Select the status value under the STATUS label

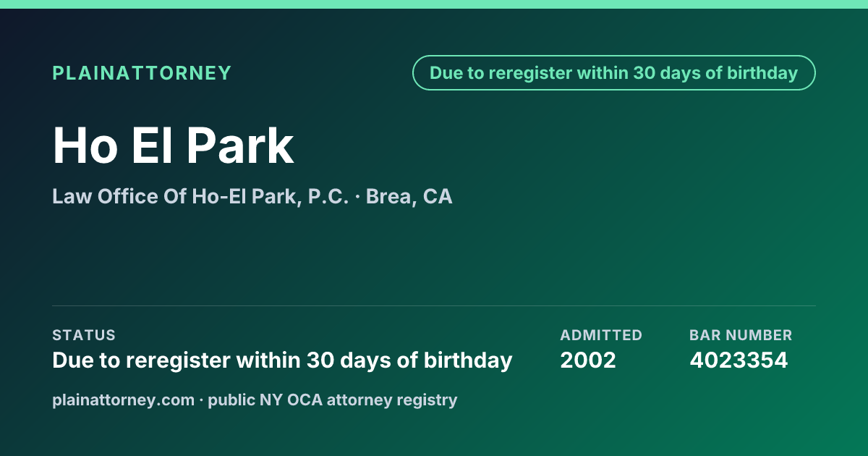(x=282, y=360)
